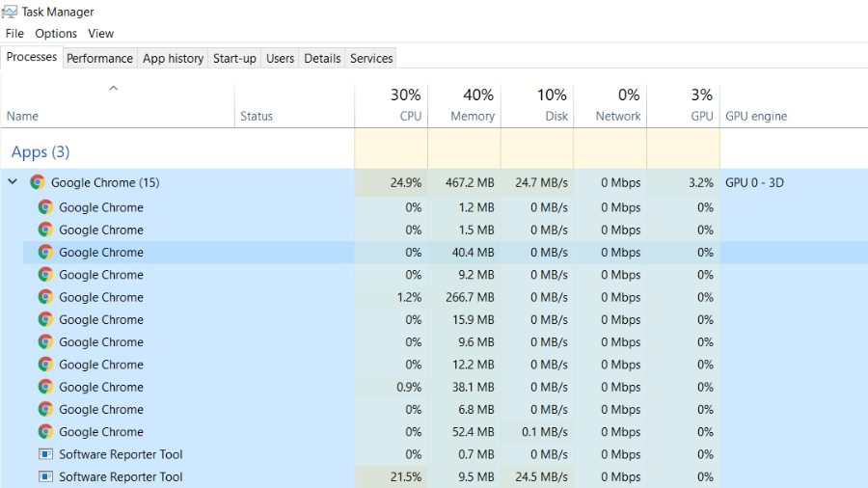Select Chrome process using 266.7 MB memory
This screenshot has width=868, height=488.
[445, 297]
